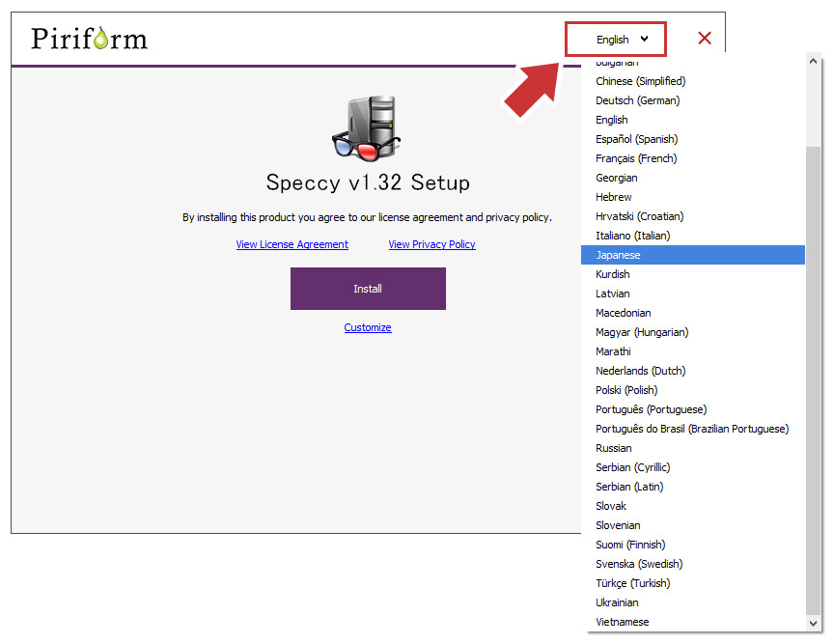Pick Macedonian in the list
The width and height of the screenshot is (834, 644).
[x=693, y=313]
